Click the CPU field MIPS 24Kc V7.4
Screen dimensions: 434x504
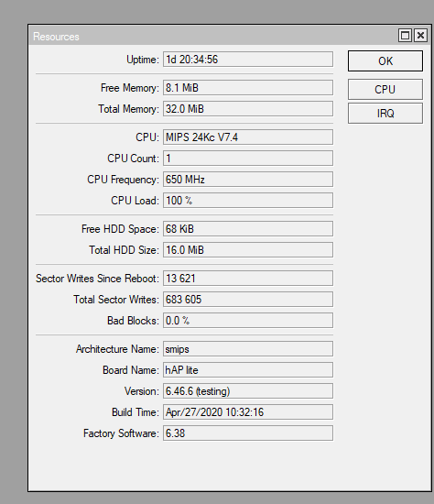(248, 137)
